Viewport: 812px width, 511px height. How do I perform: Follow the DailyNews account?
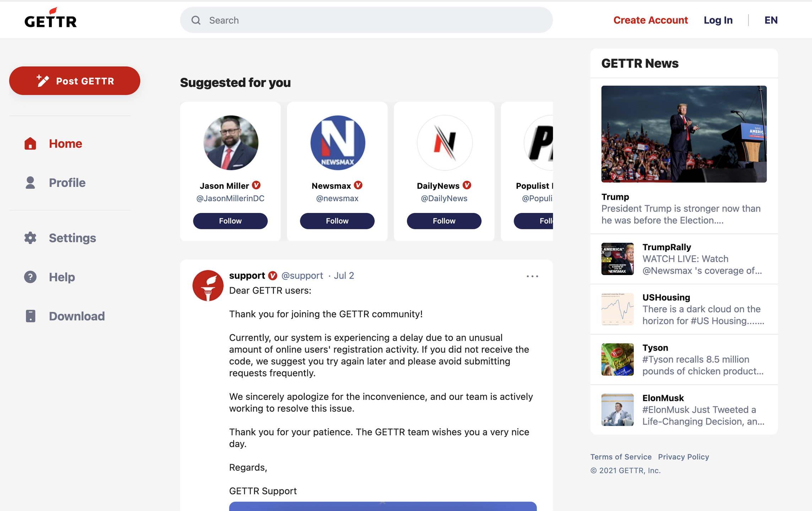444,221
